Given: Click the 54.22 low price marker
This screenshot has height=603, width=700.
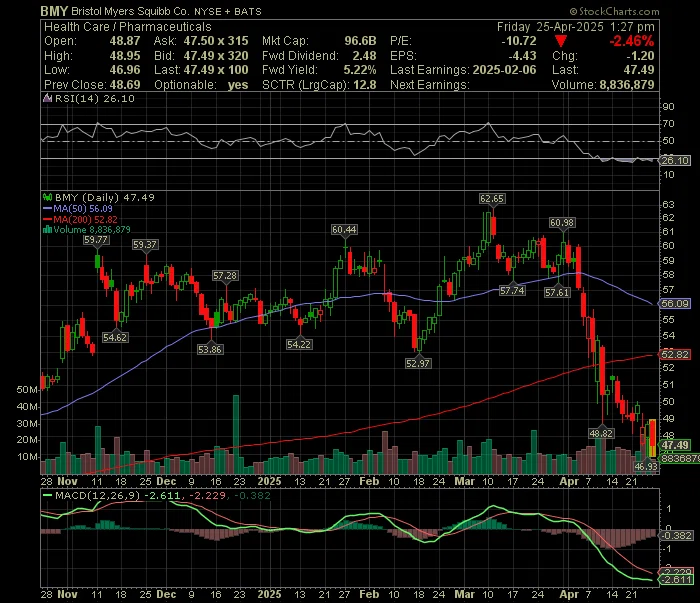Looking at the screenshot, I should [x=299, y=345].
